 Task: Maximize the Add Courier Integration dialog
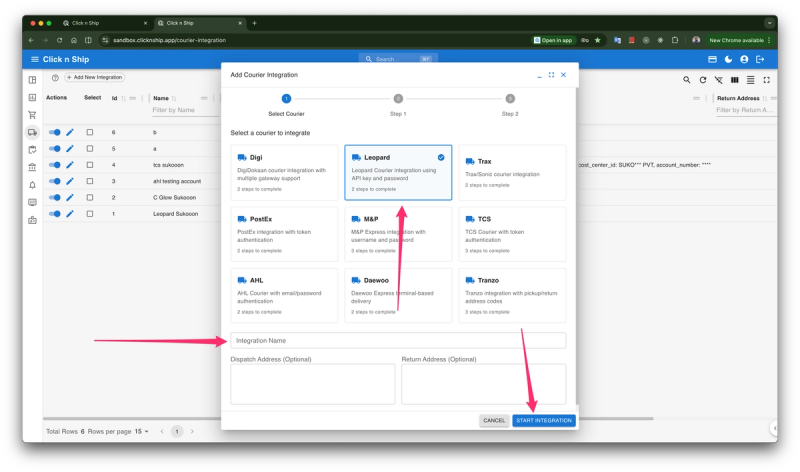point(552,74)
